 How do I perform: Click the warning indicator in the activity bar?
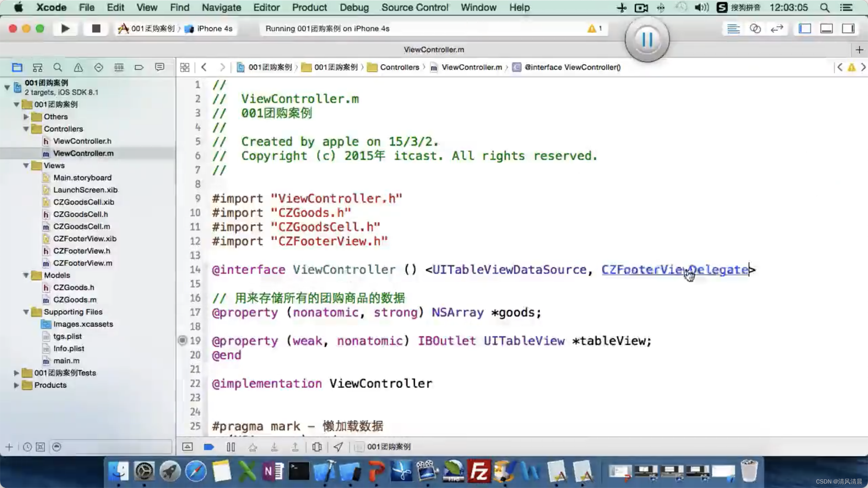(594, 29)
